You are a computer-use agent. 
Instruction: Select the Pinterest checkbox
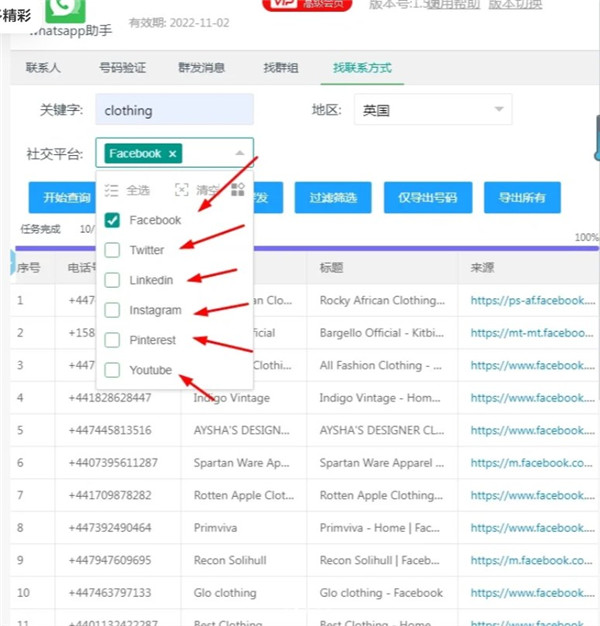[113, 340]
